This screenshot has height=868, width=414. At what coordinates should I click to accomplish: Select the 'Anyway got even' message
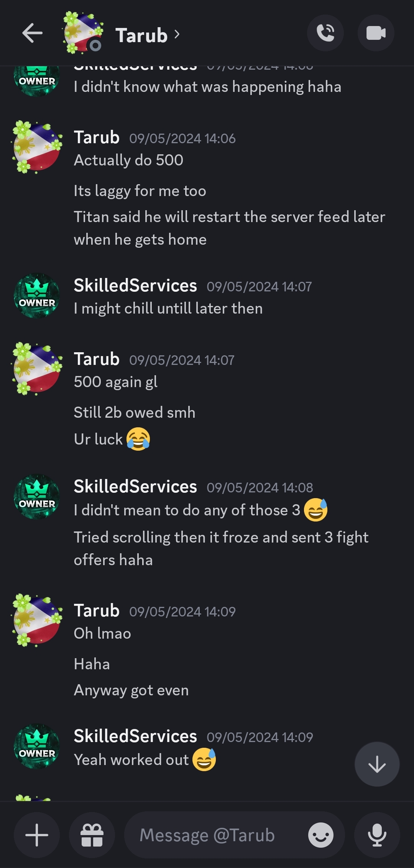[131, 690]
